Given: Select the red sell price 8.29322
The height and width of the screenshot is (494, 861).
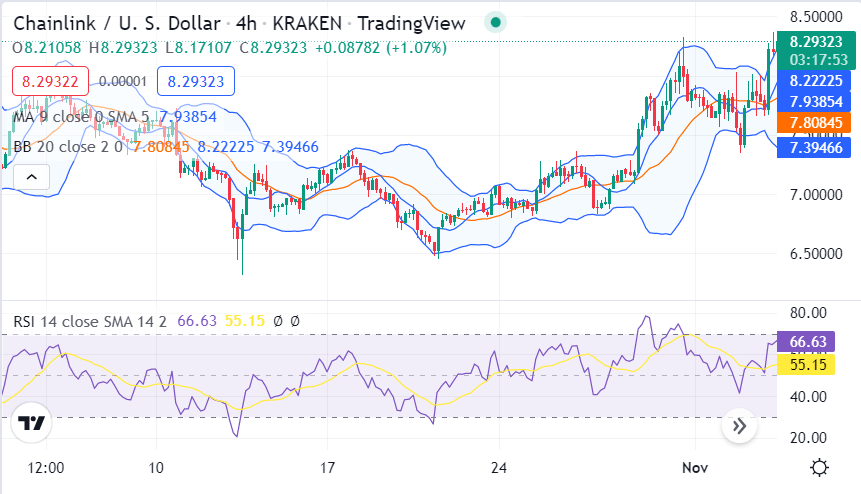Looking at the screenshot, I should pos(50,82).
